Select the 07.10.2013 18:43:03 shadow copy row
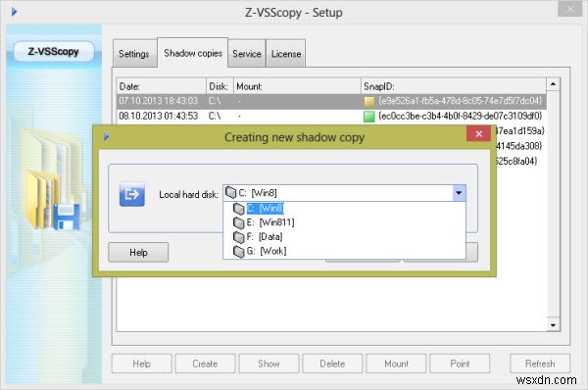 (x=331, y=101)
